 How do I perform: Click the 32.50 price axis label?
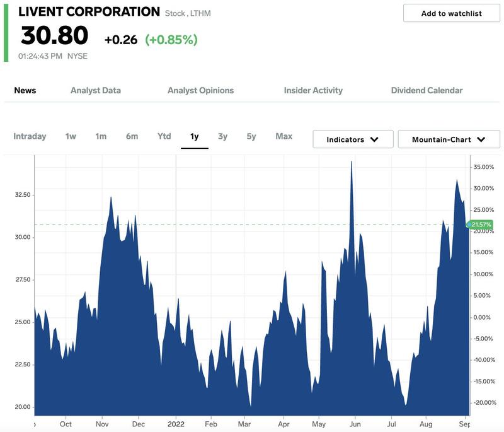coord(23,195)
